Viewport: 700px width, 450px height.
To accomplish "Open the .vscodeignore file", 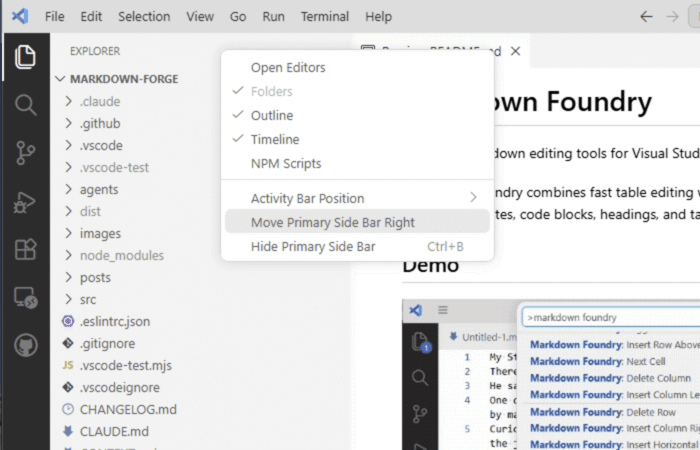I will pyautogui.click(x=120, y=387).
